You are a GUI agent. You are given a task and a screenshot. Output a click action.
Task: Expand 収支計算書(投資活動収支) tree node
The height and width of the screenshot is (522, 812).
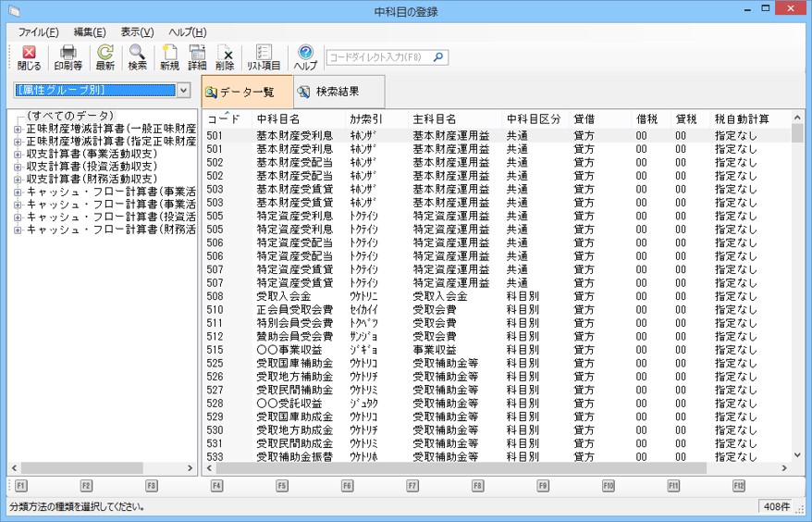[x=18, y=167]
